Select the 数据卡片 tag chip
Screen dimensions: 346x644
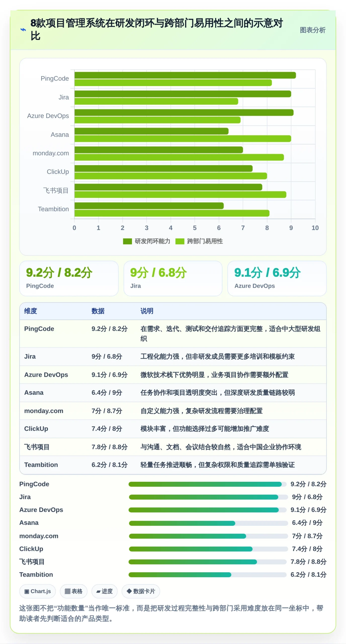[x=141, y=591]
